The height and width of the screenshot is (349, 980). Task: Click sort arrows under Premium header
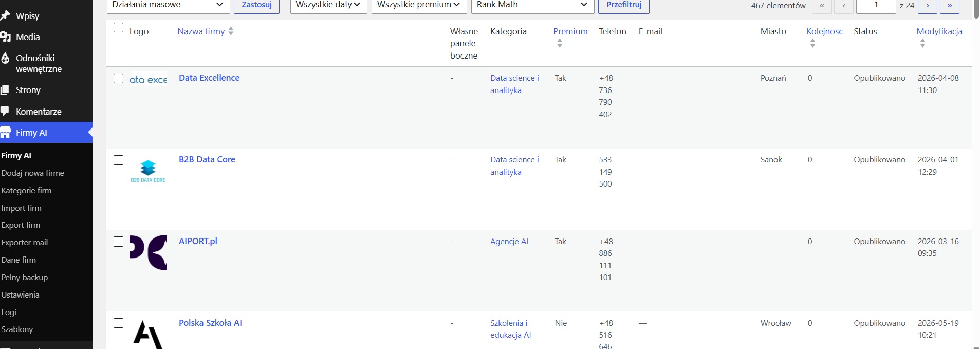coord(560,44)
